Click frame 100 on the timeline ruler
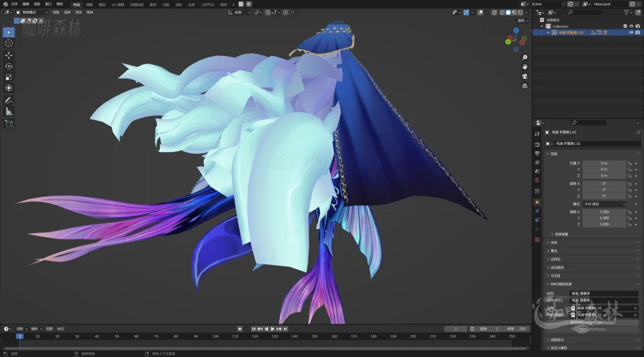The width and height of the screenshot is (644, 357). tap(216, 336)
